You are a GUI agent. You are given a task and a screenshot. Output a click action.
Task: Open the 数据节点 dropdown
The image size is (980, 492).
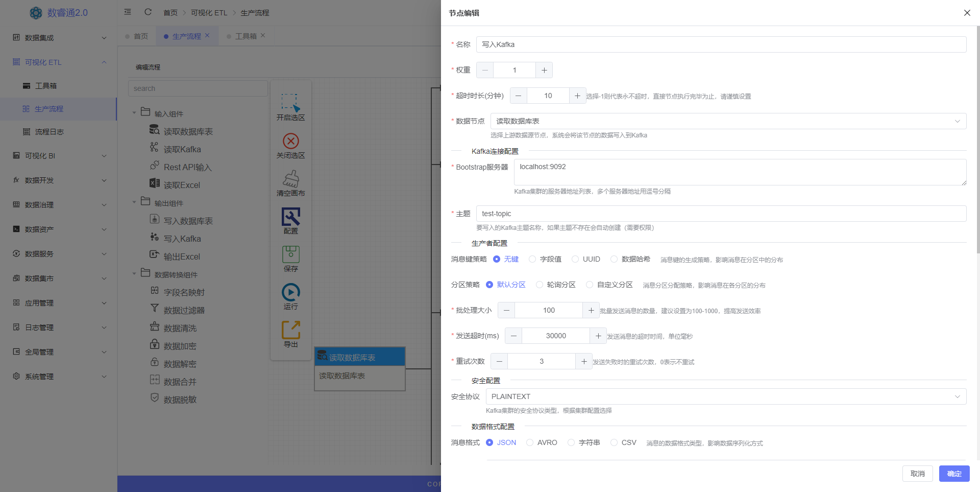pyautogui.click(x=728, y=121)
